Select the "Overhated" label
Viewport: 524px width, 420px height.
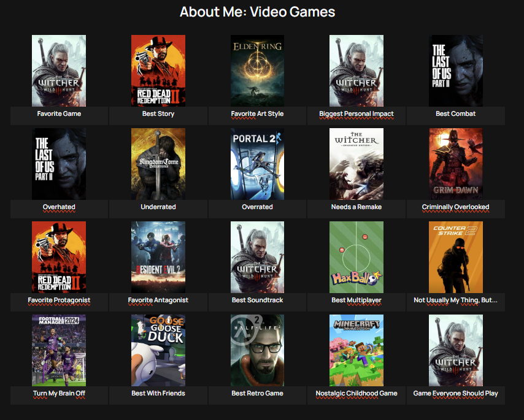59,207
